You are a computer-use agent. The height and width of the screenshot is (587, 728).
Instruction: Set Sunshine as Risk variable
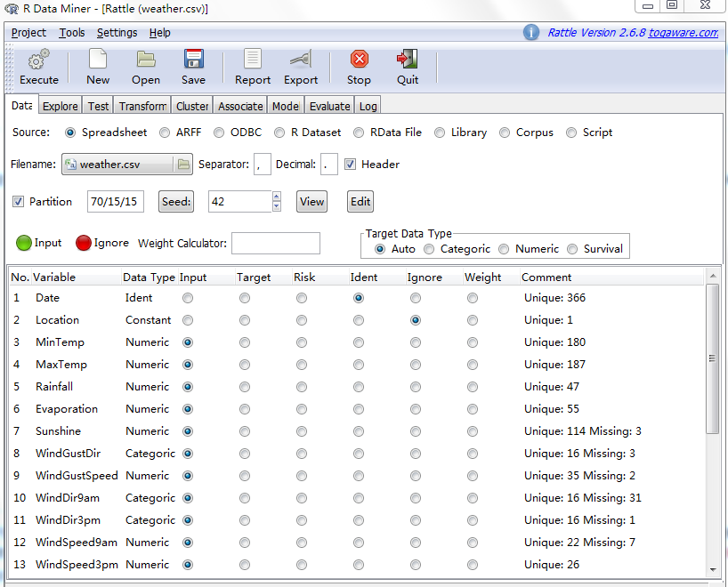(x=302, y=431)
